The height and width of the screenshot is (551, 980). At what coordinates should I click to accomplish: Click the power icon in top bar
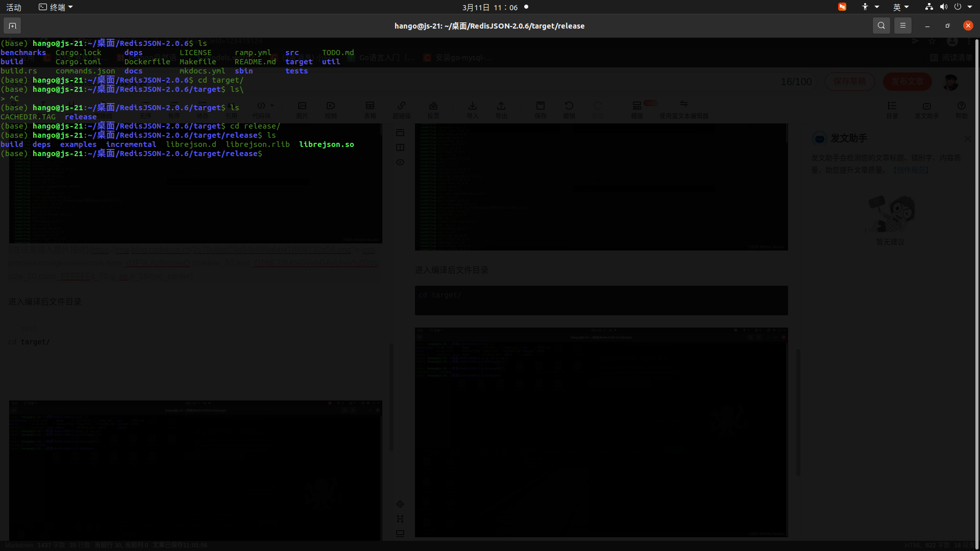pyautogui.click(x=958, y=7)
